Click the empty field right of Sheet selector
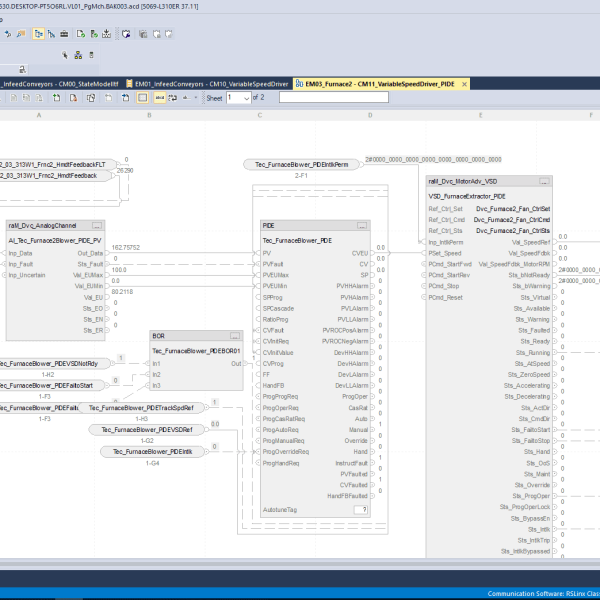 (x=334, y=97)
